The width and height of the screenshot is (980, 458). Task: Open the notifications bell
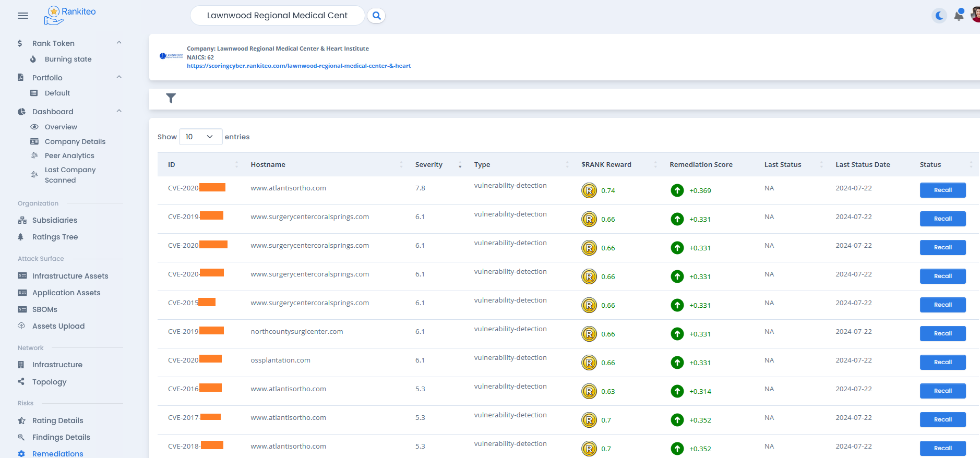[959, 15]
